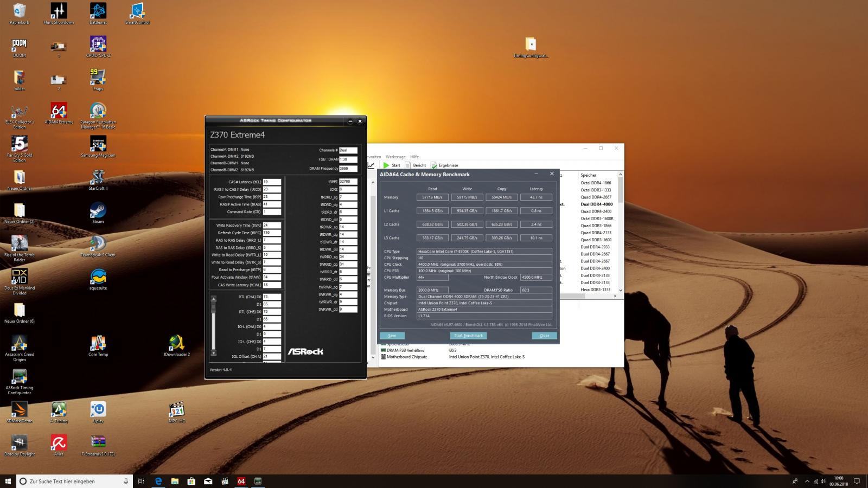The image size is (868, 488).
Task: Select the Quad DDR4-2400 result row
Action: pyautogui.click(x=597, y=211)
